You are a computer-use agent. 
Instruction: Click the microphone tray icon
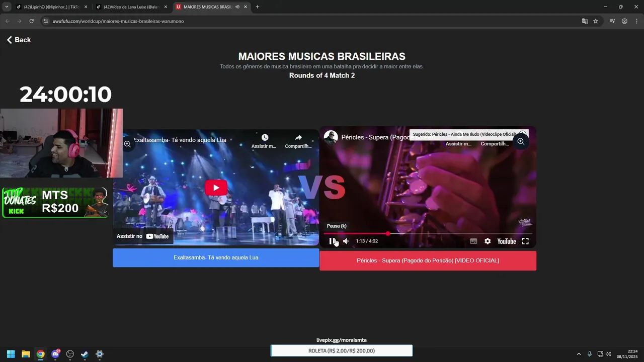590,354
